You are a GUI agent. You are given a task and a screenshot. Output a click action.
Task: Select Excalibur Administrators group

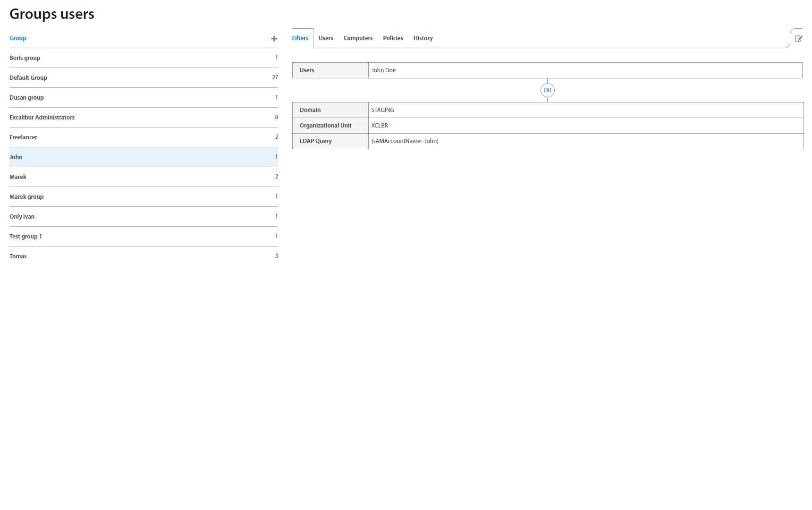(42, 118)
